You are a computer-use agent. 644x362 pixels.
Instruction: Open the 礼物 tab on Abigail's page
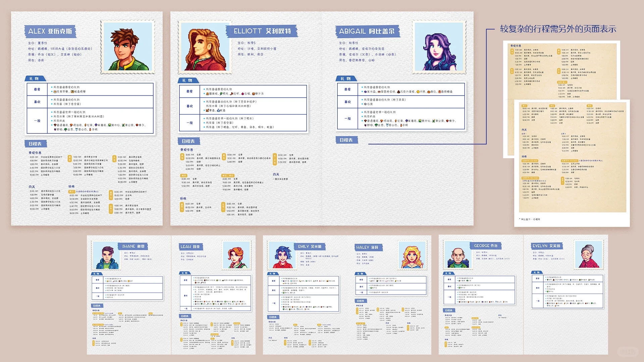[345, 79]
